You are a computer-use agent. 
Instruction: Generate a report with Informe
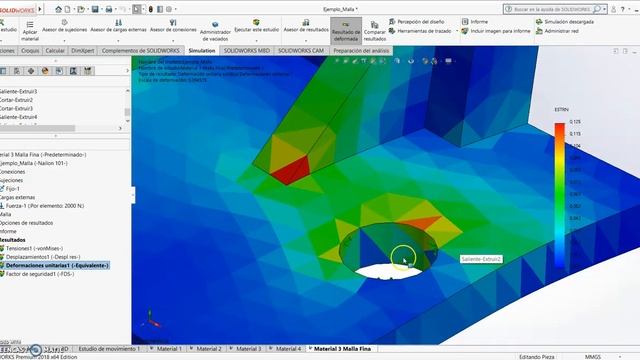475,22
